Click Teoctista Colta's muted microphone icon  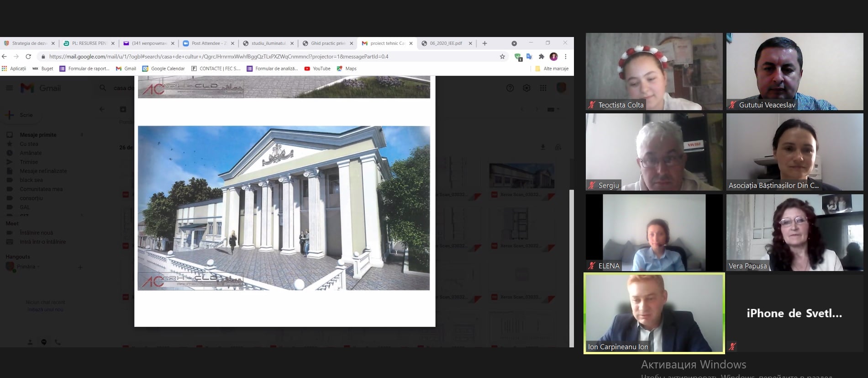592,105
